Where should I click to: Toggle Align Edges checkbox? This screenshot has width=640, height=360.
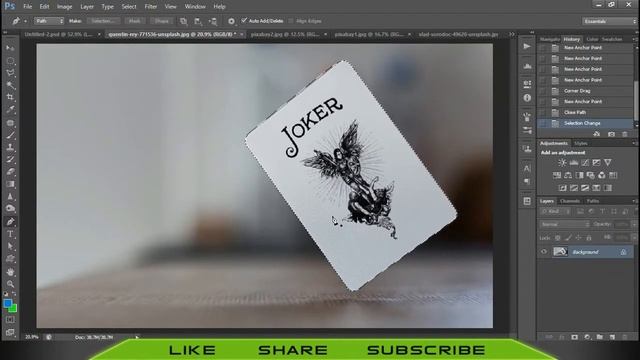coord(291,21)
